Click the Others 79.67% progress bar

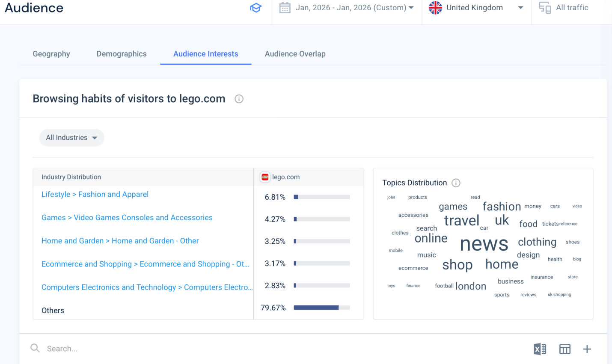coord(321,308)
